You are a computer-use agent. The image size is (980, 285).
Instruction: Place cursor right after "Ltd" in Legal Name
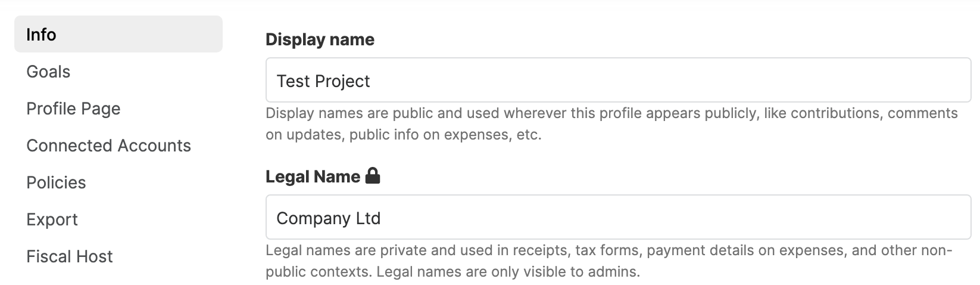coord(381,218)
